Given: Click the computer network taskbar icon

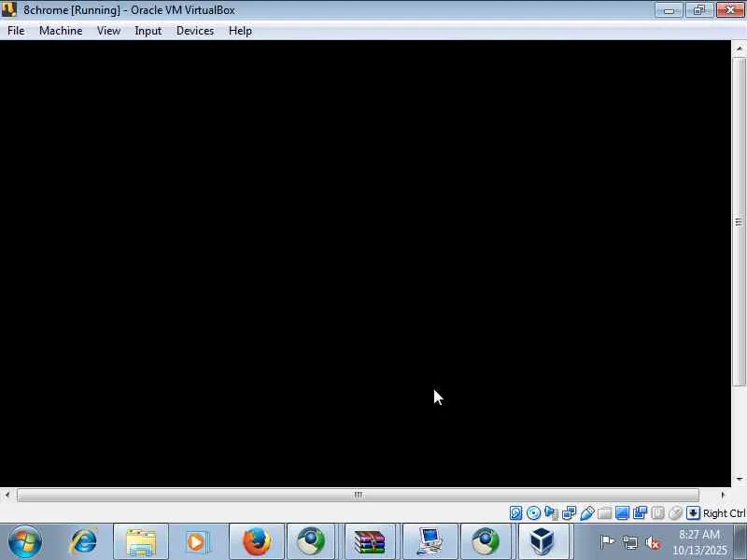Looking at the screenshot, I should coord(430,541).
